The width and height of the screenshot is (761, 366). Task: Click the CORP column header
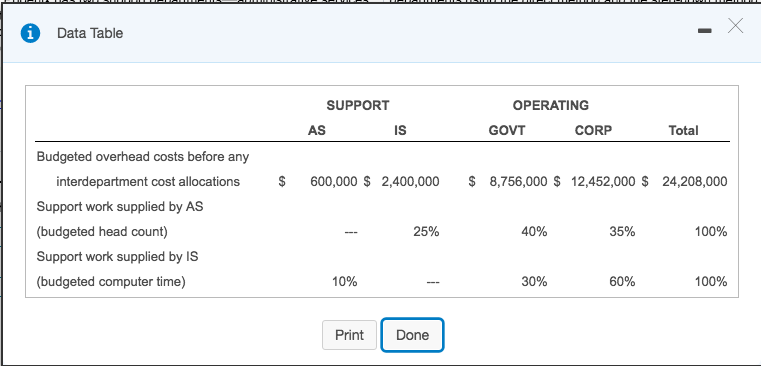594,130
